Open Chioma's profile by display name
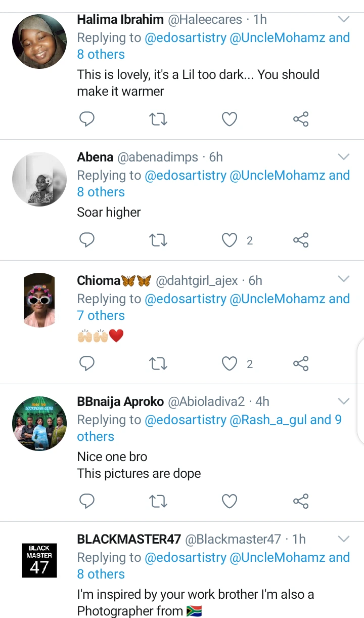 click(99, 280)
